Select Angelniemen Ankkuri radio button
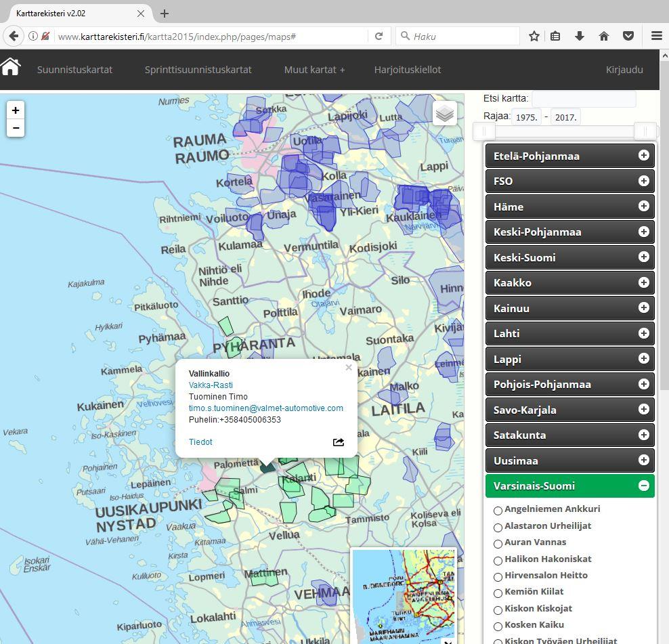This screenshot has height=644, width=669. [x=498, y=511]
